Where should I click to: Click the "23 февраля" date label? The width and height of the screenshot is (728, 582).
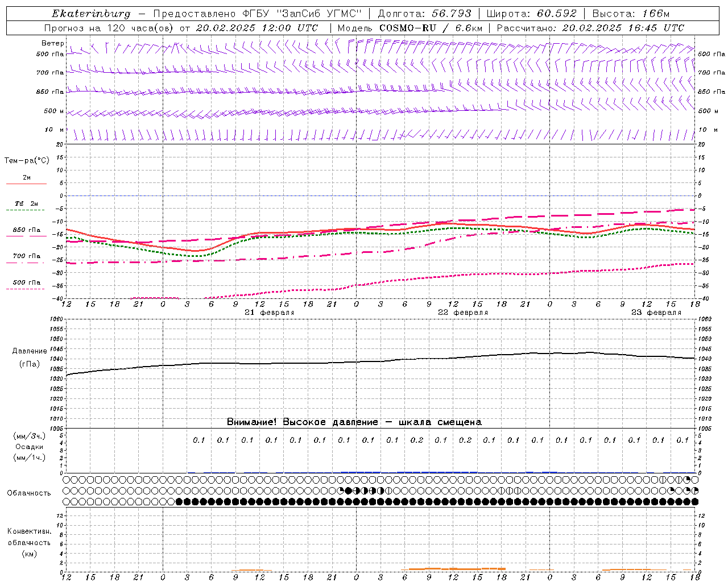[656, 313]
